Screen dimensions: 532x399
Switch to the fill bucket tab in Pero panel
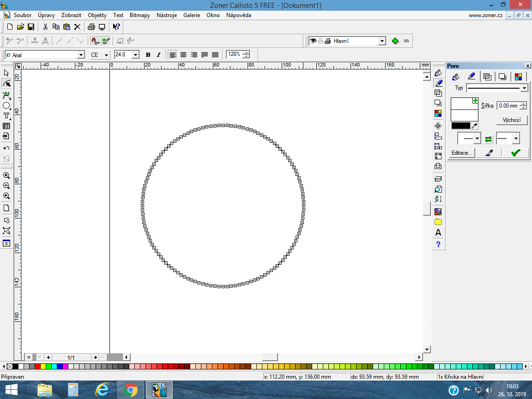point(455,77)
